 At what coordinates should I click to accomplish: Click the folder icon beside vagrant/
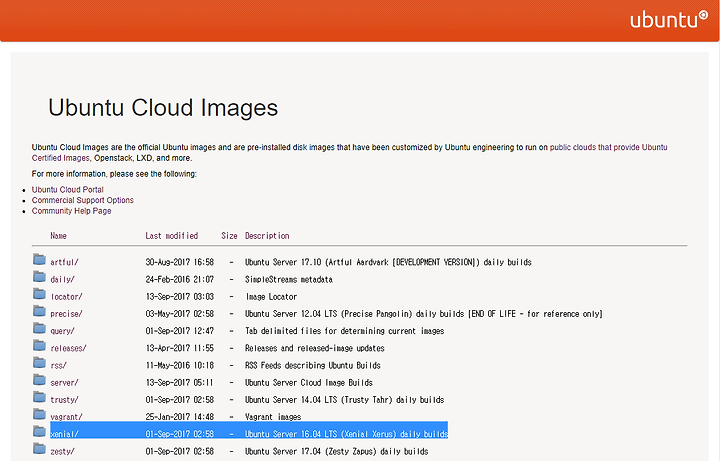point(39,415)
